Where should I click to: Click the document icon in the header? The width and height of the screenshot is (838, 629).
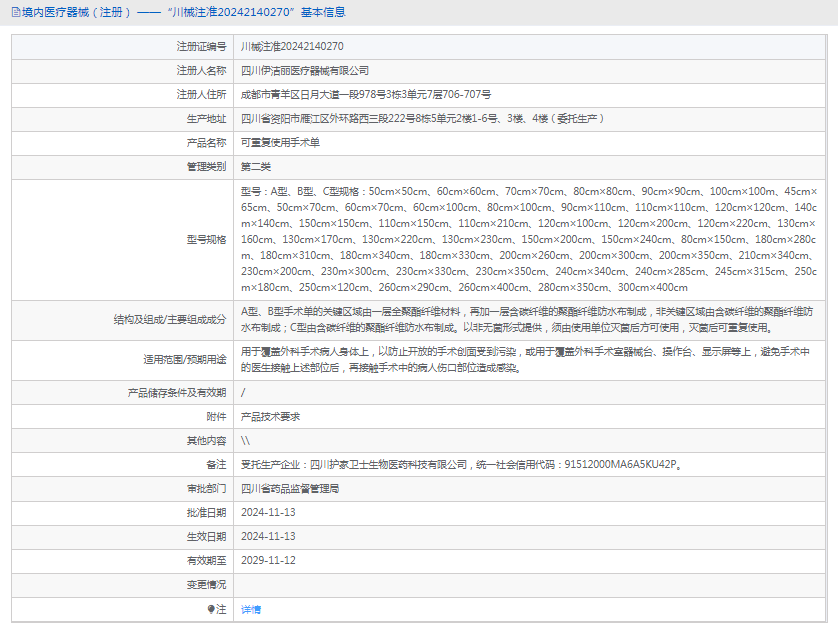16,12
